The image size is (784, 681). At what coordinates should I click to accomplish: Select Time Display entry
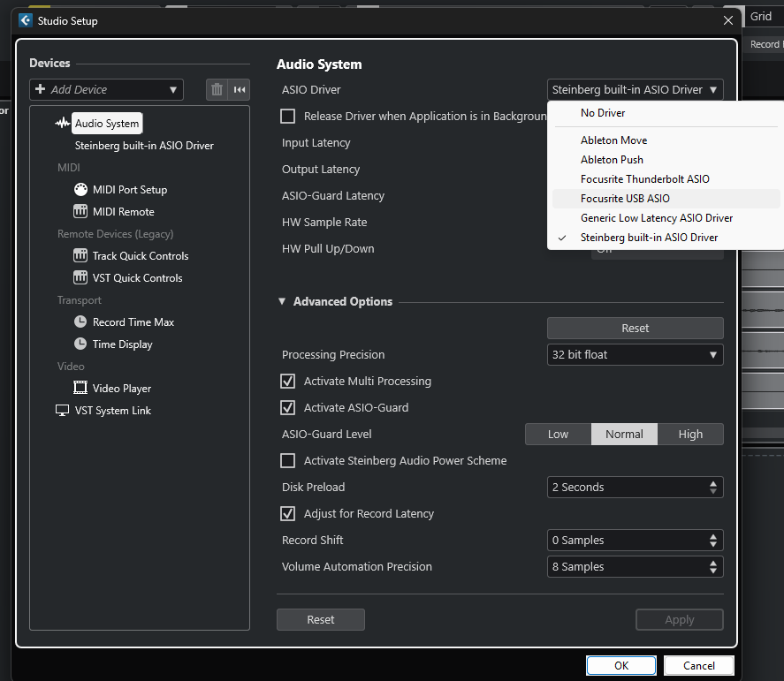[x=123, y=344]
